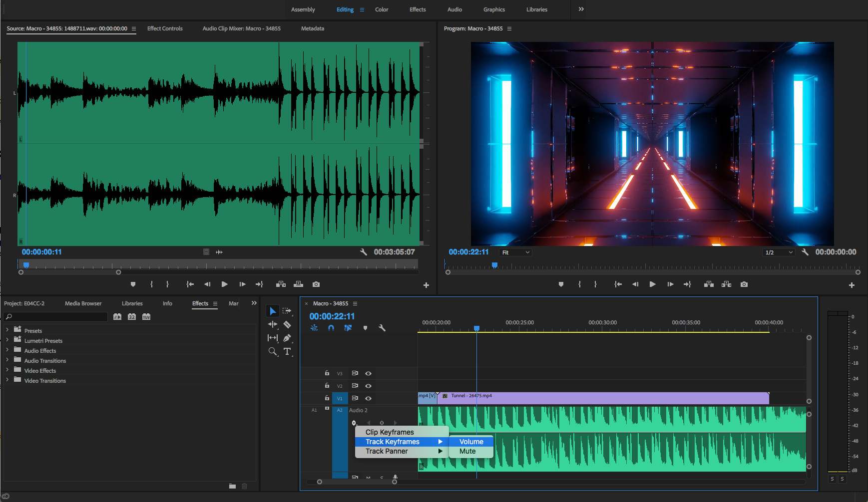The image size is (868, 502).
Task: Toggle nest sequence insert mode button
Action: click(x=314, y=328)
